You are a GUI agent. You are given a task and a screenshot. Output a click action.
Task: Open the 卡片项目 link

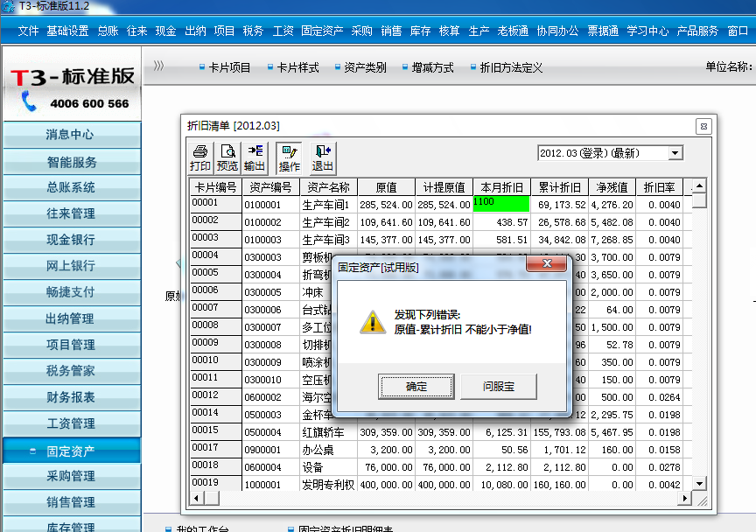229,67
